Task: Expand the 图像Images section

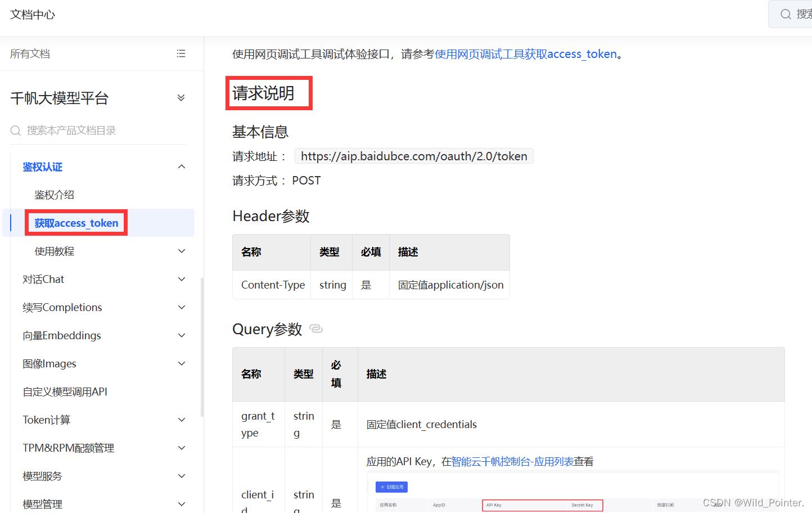Action: [182, 363]
